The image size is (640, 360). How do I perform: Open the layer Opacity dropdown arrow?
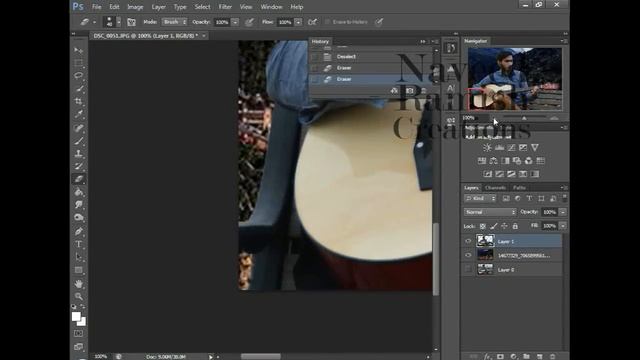click(x=562, y=212)
